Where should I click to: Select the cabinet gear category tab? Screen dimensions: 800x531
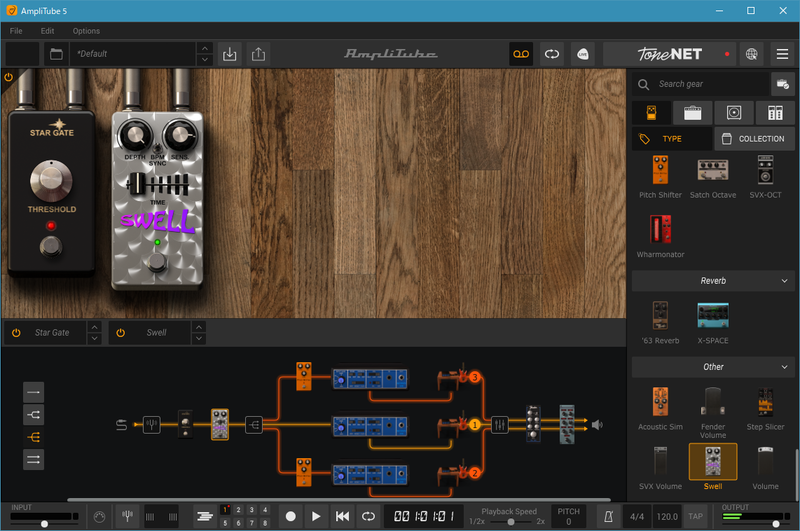[734, 113]
